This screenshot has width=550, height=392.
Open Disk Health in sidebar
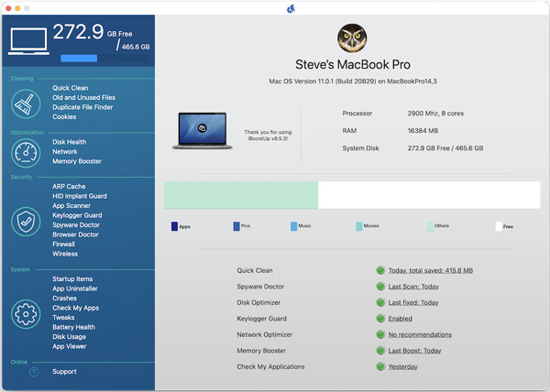click(x=69, y=142)
